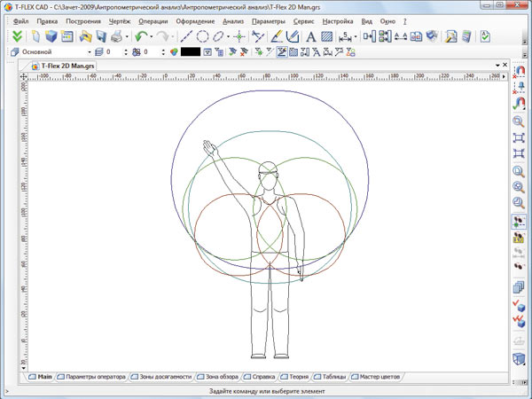The height and width of the screenshot is (399, 532).
Task: Toggle the text selector filter
Action: click(317, 52)
